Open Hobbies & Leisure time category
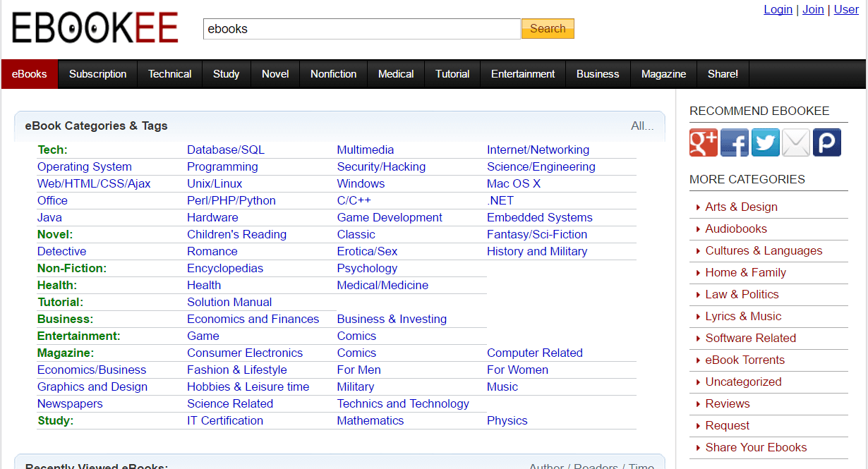The width and height of the screenshot is (868, 469). [248, 386]
